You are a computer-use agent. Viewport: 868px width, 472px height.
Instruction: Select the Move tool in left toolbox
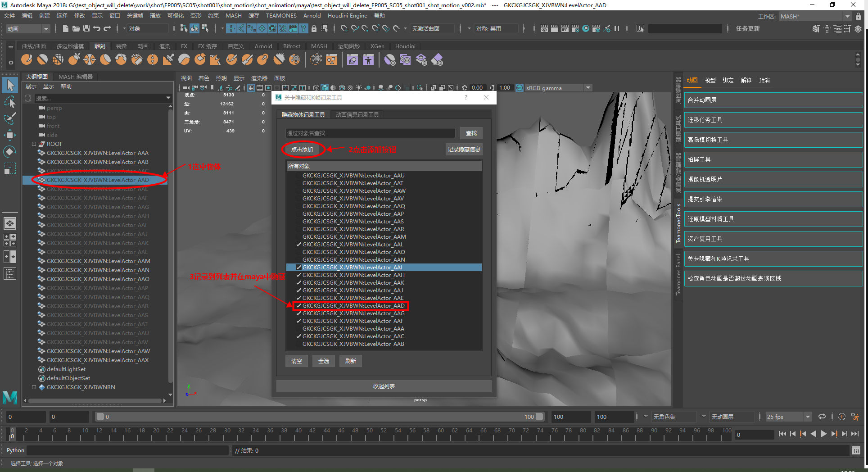point(10,135)
